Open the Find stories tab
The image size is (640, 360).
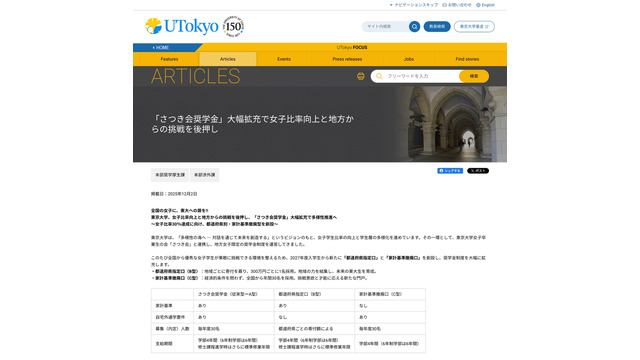467,59
